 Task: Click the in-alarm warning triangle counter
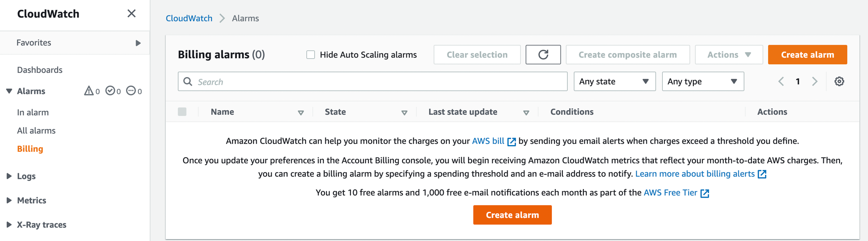(x=92, y=91)
